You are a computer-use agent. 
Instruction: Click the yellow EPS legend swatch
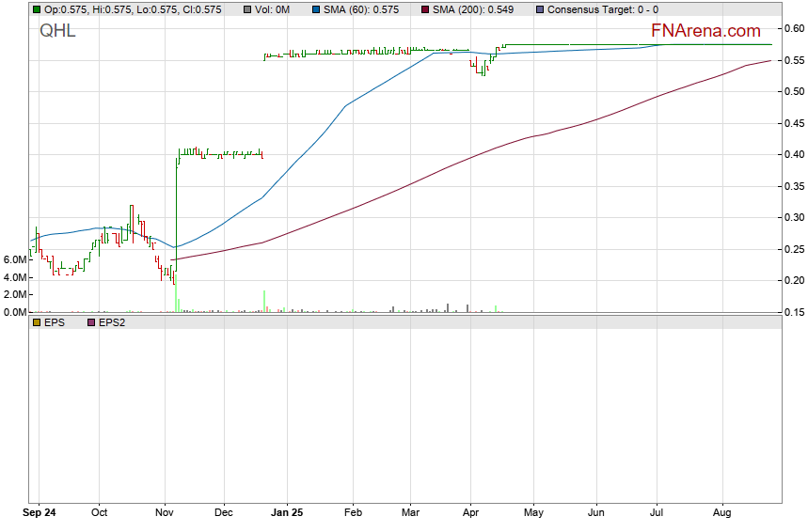point(36,322)
